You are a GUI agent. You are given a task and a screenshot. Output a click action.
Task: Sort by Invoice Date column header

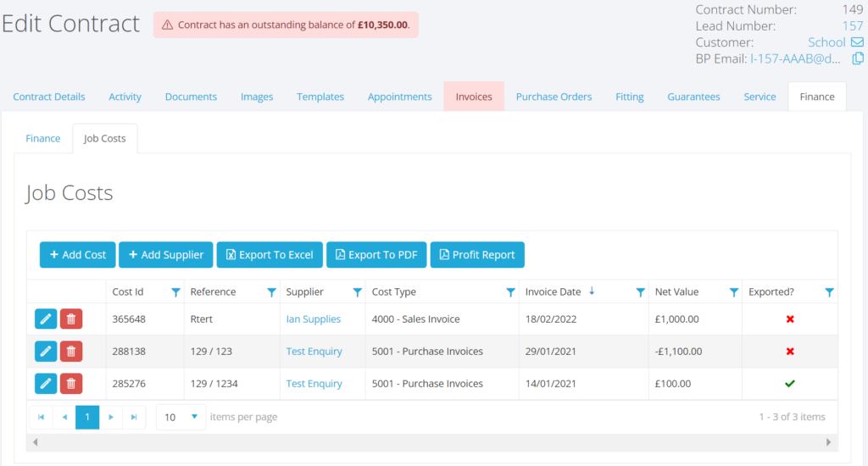point(553,291)
